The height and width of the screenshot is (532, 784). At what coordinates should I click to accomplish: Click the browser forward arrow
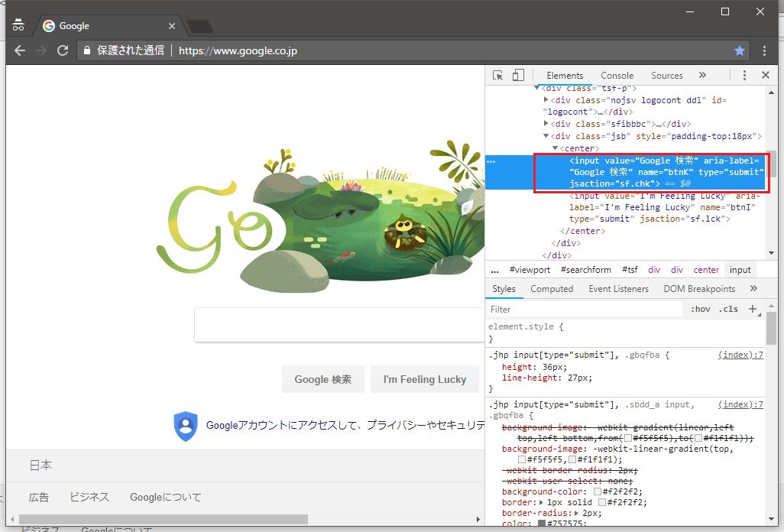(41, 50)
